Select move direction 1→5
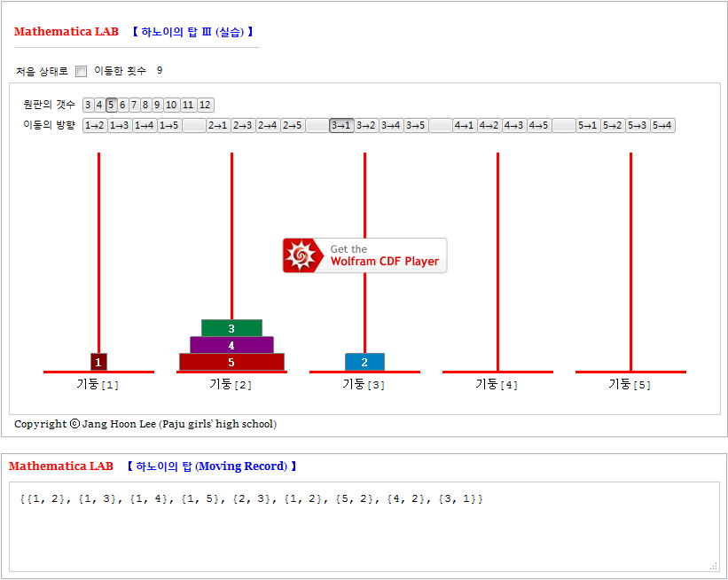 [x=169, y=125]
